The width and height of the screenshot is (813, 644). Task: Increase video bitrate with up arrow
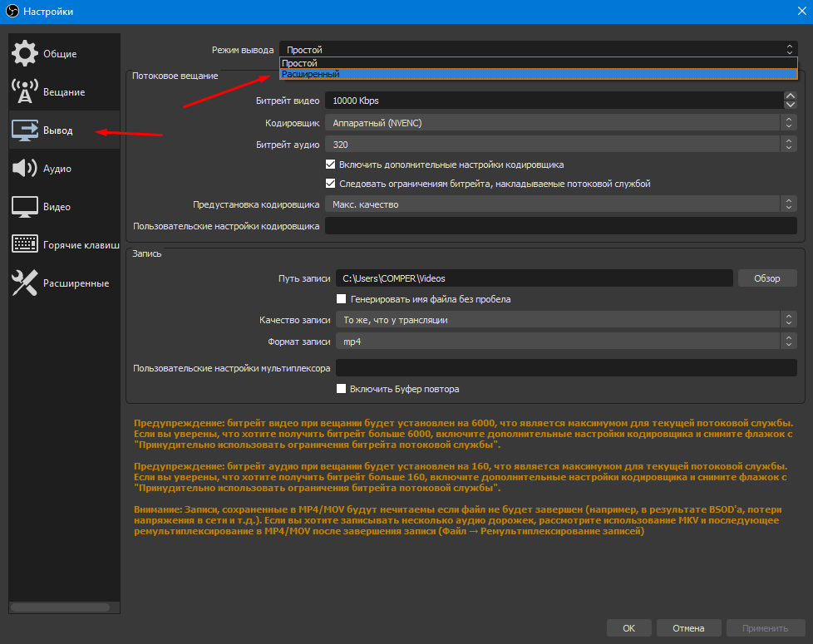click(x=791, y=96)
